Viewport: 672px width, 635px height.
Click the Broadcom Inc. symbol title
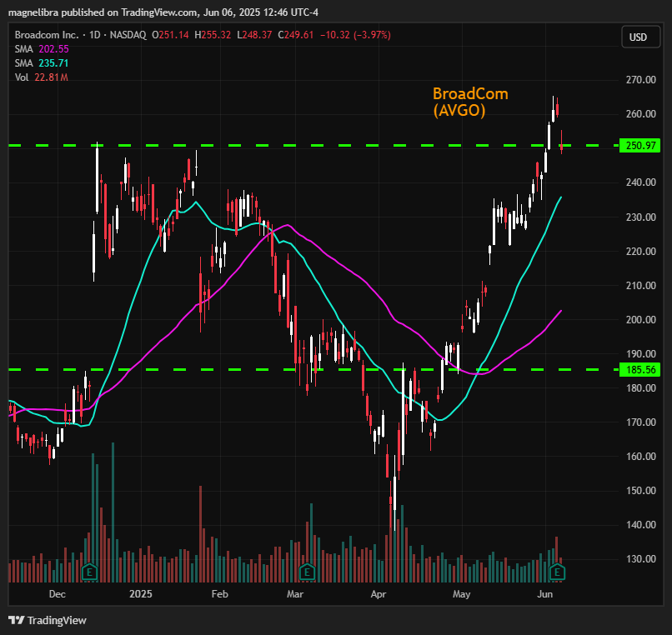tap(47, 35)
